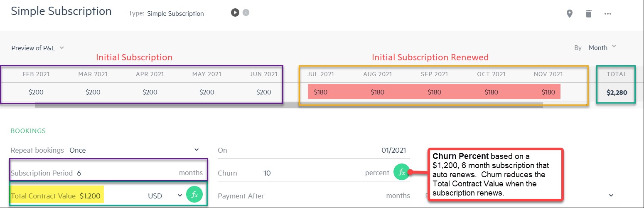This screenshot has height=208, width=644.
Task: Click the Total Contract Value $1,200 field
Action: click(90, 196)
